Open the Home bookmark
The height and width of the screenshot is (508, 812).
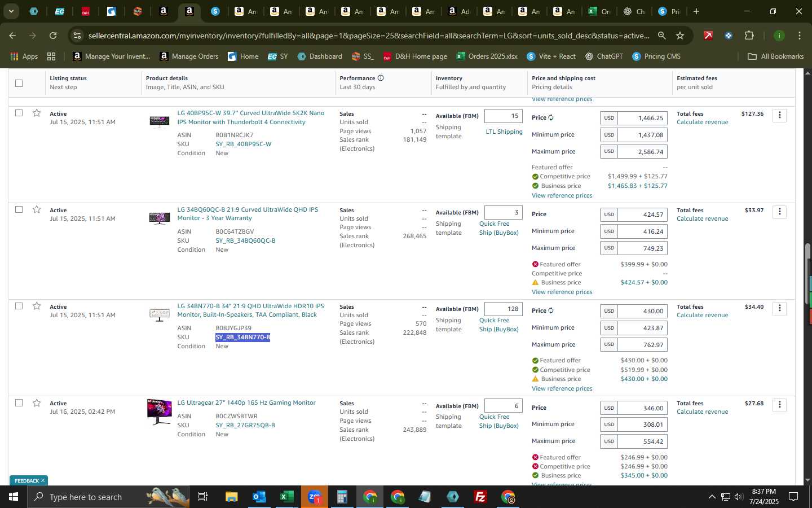click(243, 56)
